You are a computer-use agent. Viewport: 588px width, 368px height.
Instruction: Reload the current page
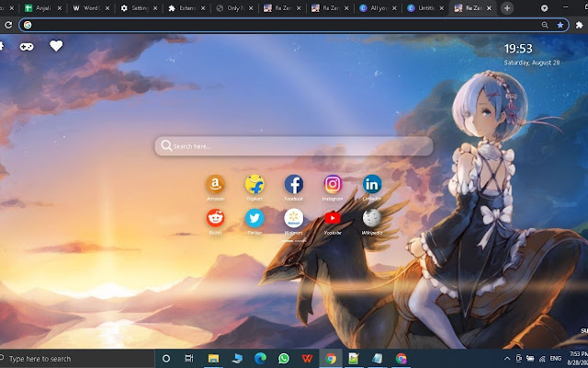click(8, 25)
